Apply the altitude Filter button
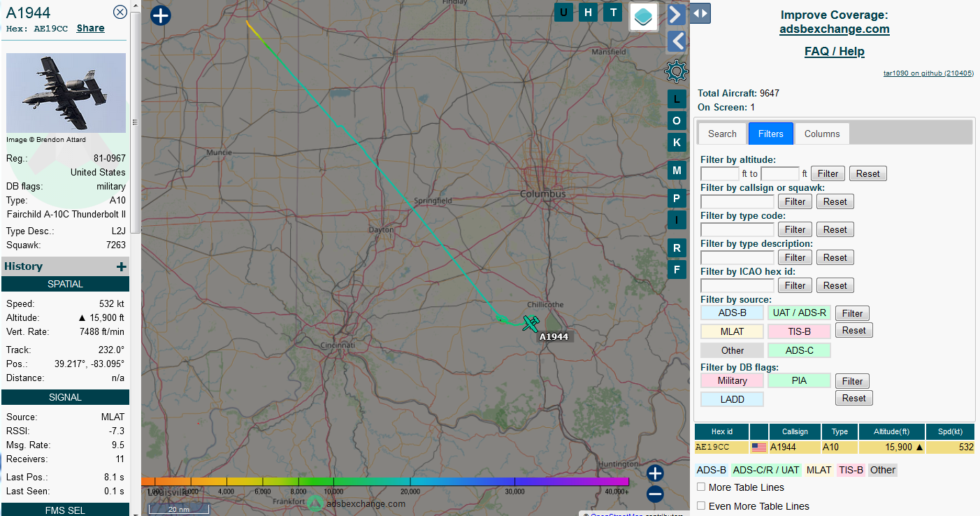The width and height of the screenshot is (980, 516). [828, 173]
